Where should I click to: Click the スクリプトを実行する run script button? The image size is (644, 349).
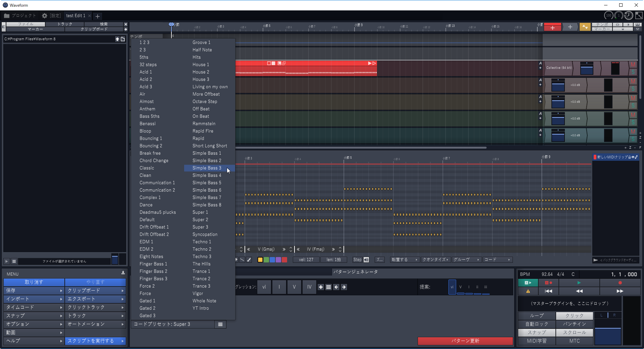click(x=95, y=341)
